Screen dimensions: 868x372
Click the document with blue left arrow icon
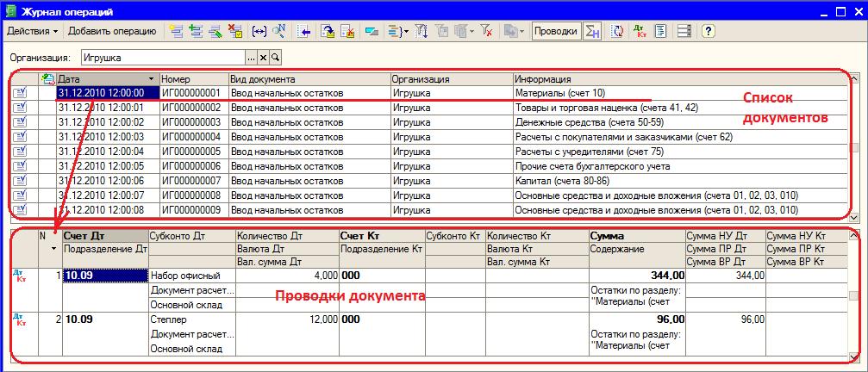(303, 32)
